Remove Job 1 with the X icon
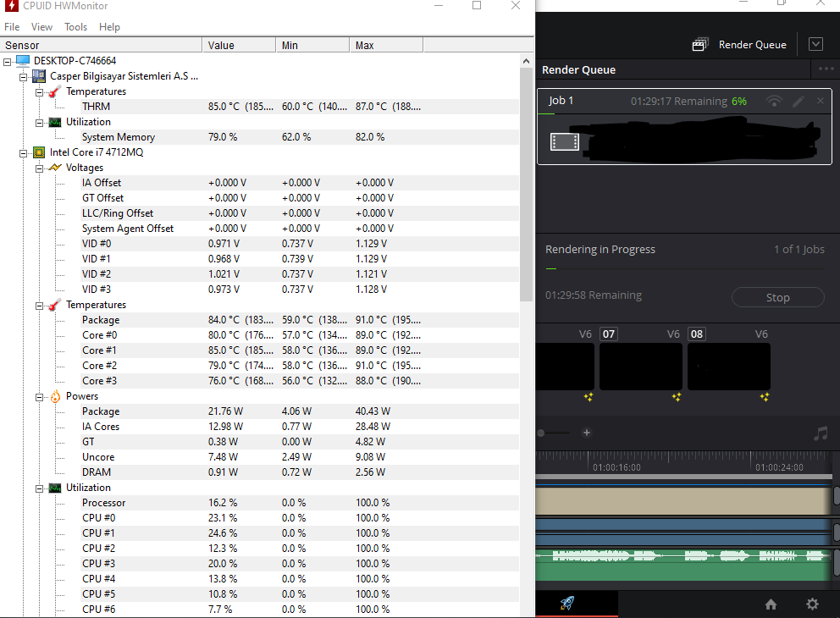The width and height of the screenshot is (840, 618). pos(821,101)
